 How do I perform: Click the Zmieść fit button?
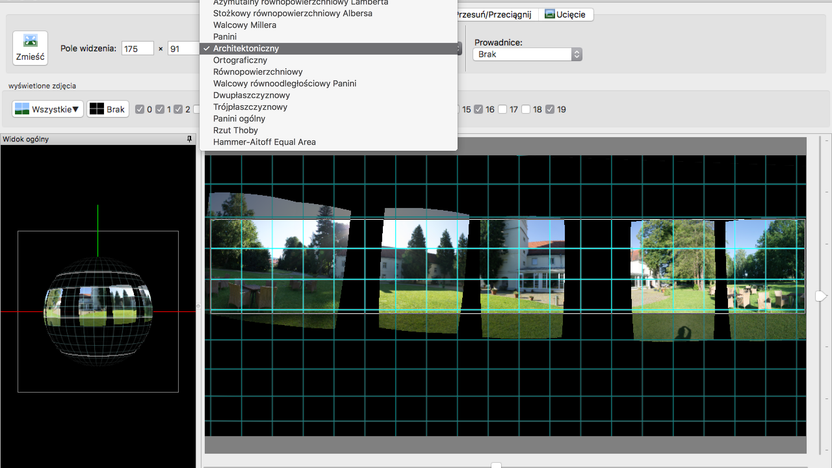click(30, 48)
